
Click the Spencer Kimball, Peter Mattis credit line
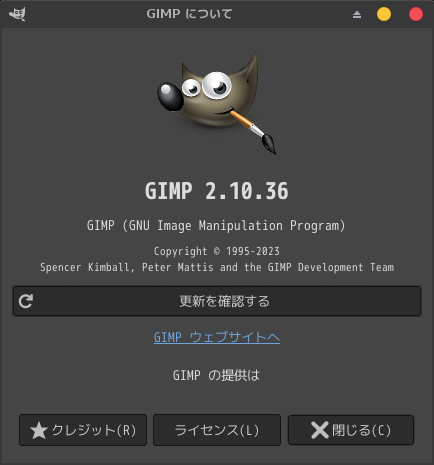point(217,267)
